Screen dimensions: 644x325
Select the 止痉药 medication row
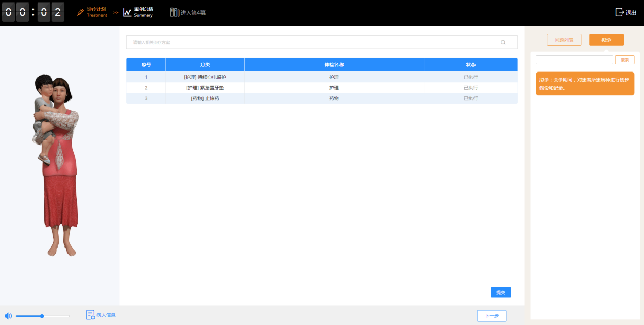point(322,98)
